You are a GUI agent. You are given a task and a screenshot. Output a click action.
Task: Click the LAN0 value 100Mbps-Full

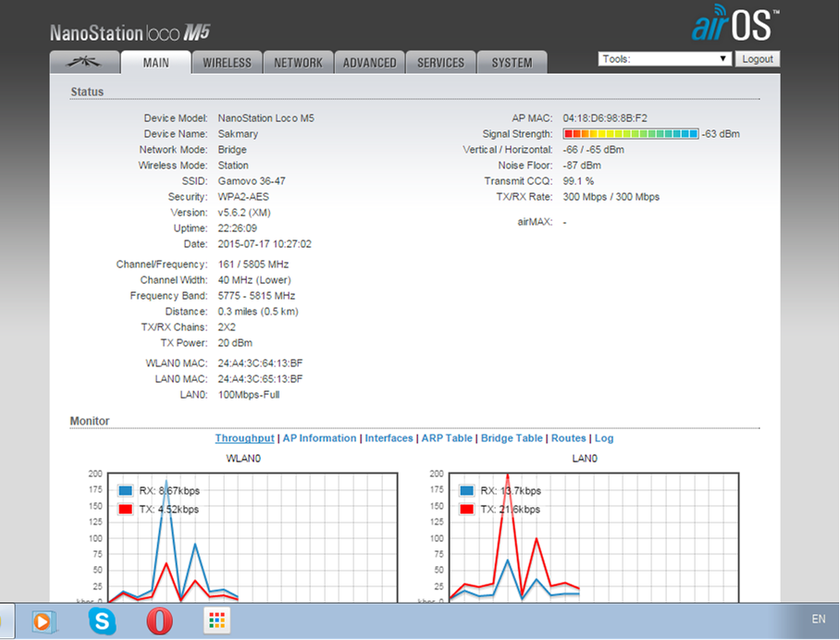click(x=249, y=395)
